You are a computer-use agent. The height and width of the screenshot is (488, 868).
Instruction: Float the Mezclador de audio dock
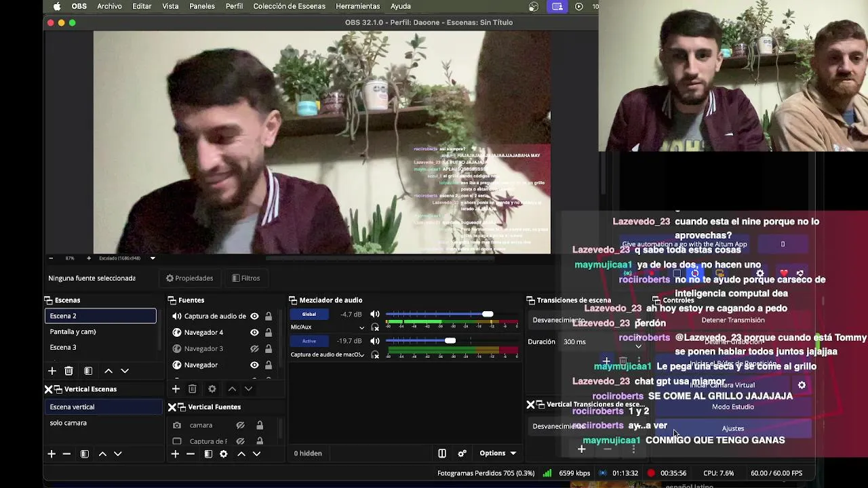(293, 300)
